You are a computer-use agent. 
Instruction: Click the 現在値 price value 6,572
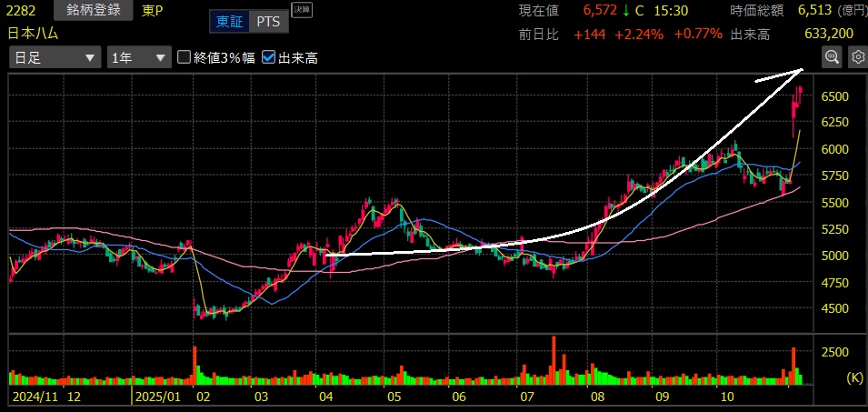(598, 11)
